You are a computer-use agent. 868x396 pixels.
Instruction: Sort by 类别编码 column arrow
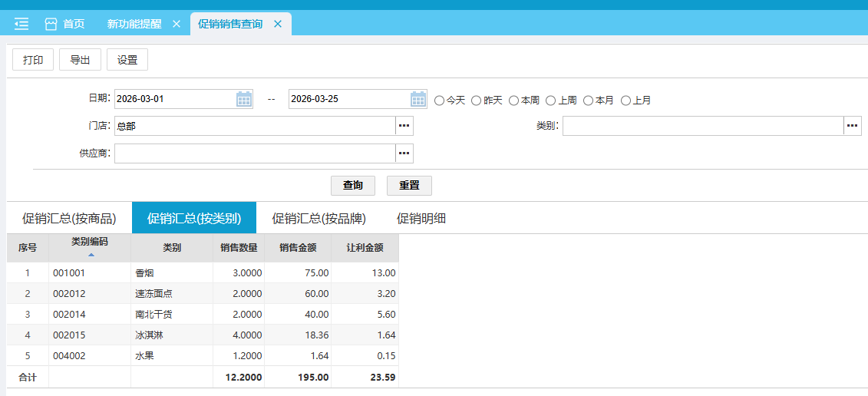tap(91, 254)
